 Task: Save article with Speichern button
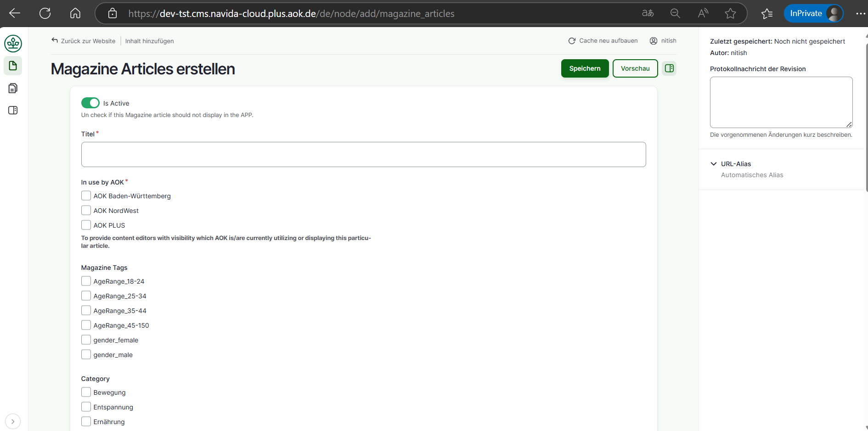point(585,68)
